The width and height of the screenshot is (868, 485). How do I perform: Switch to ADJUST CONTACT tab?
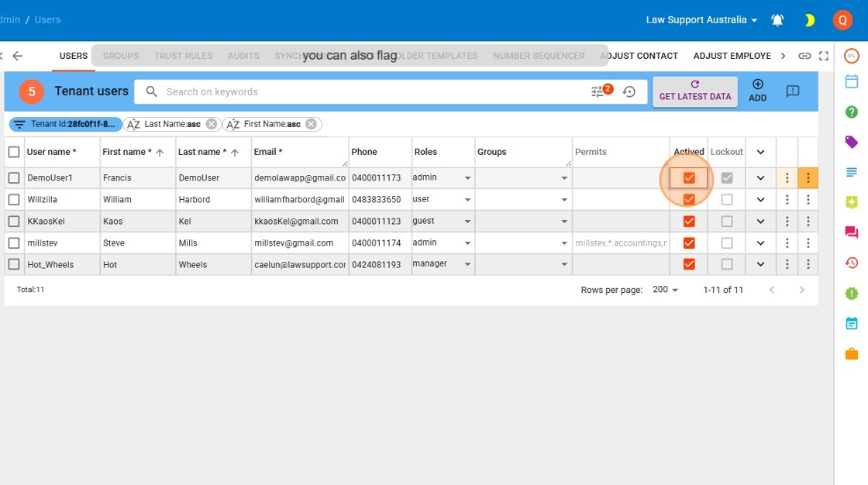click(x=639, y=56)
